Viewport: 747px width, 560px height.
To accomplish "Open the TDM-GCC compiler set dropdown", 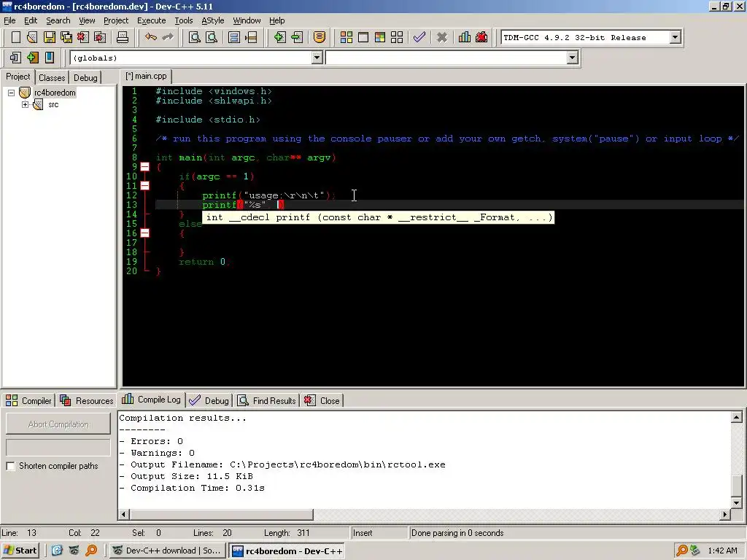I will (675, 37).
